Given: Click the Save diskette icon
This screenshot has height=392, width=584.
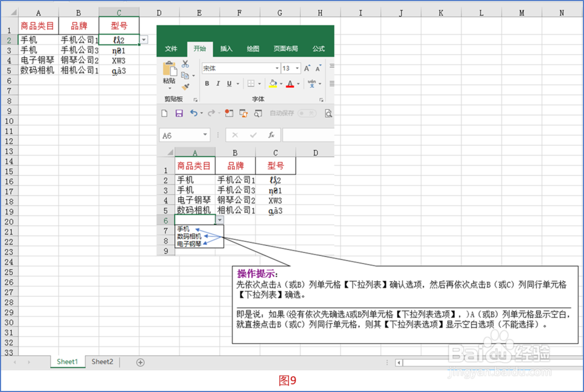Looking at the screenshot, I should point(179,113).
